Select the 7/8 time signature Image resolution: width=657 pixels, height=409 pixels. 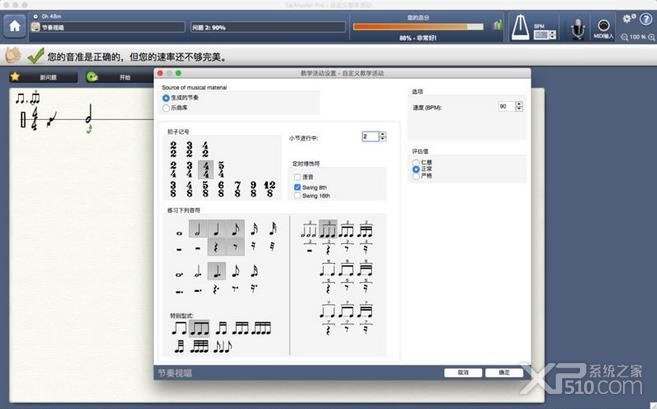click(x=238, y=189)
